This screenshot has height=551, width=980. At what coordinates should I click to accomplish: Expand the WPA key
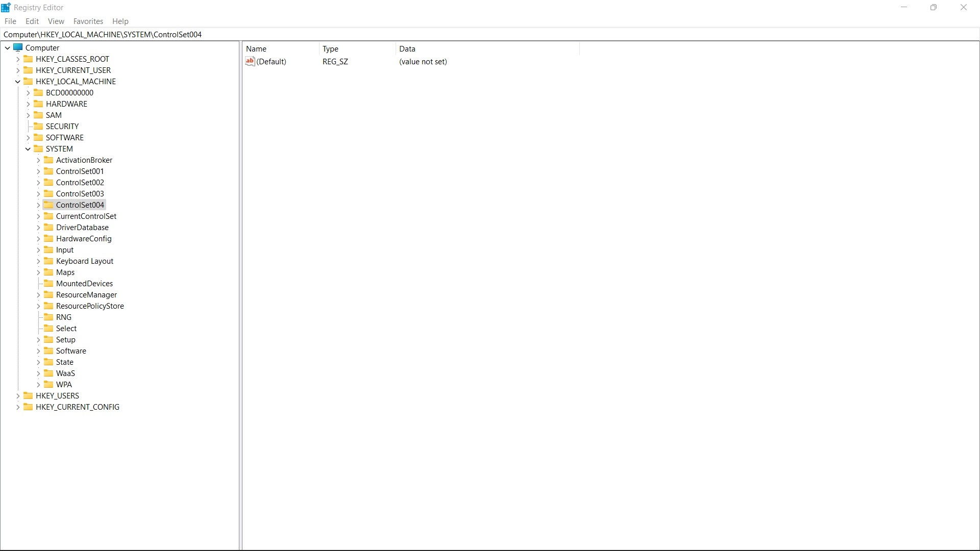38,385
